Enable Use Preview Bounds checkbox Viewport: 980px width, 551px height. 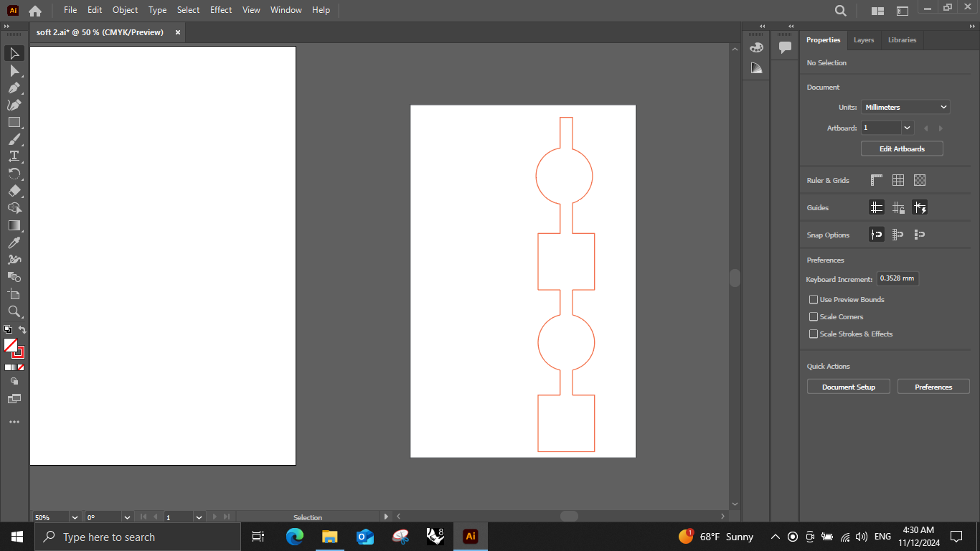pyautogui.click(x=814, y=299)
